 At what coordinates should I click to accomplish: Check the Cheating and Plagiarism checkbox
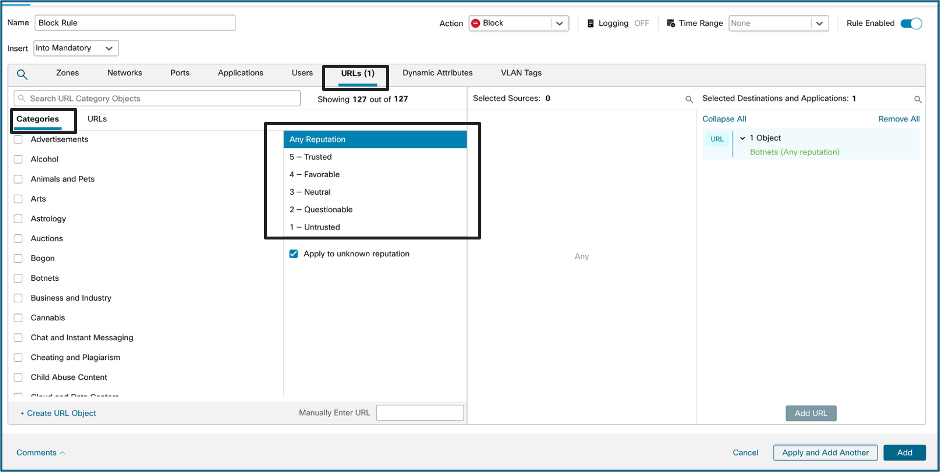pos(19,357)
